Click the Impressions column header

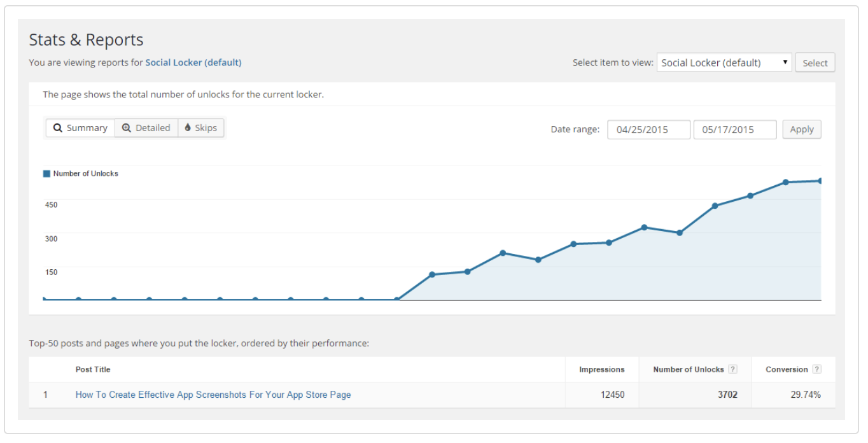pos(601,369)
